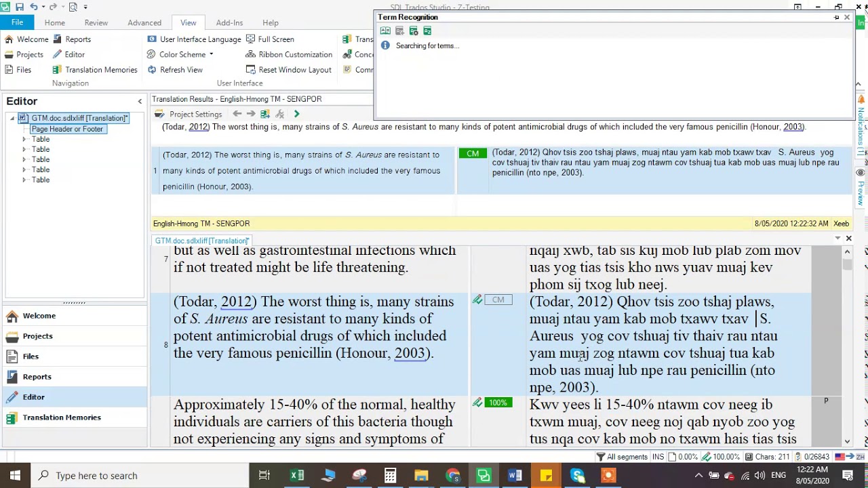Switch to the Home ribbon tab
868x488 pixels.
tap(55, 23)
